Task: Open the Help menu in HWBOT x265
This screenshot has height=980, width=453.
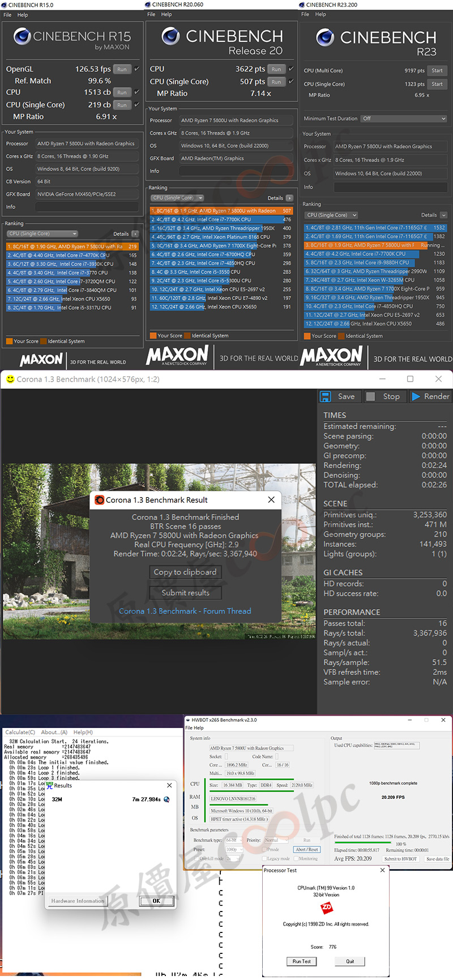Action: (x=198, y=728)
